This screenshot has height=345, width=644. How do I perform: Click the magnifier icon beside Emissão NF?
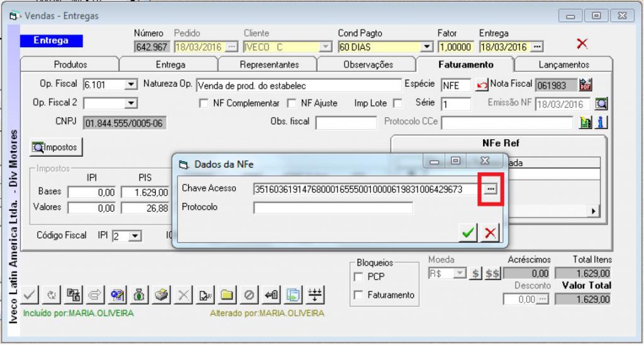pyautogui.click(x=601, y=104)
